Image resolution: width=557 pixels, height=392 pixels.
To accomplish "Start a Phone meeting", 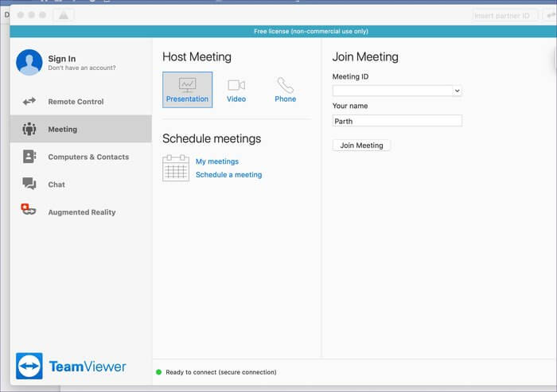I will pyautogui.click(x=285, y=91).
